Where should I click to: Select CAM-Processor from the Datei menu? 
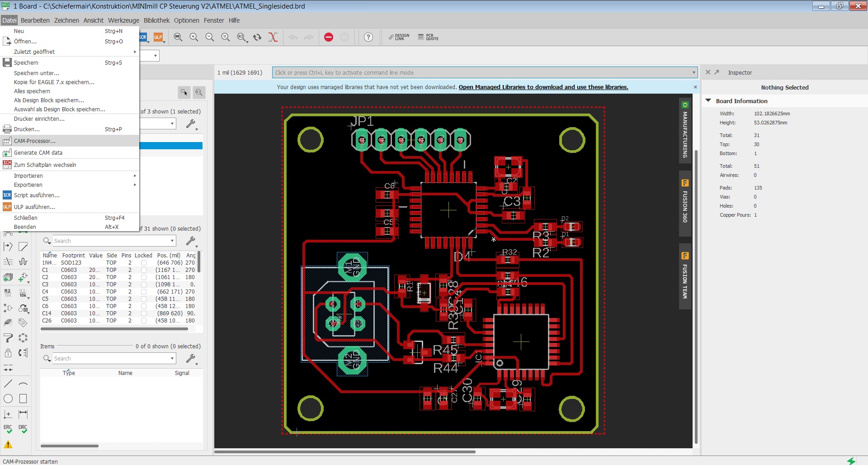(35, 141)
